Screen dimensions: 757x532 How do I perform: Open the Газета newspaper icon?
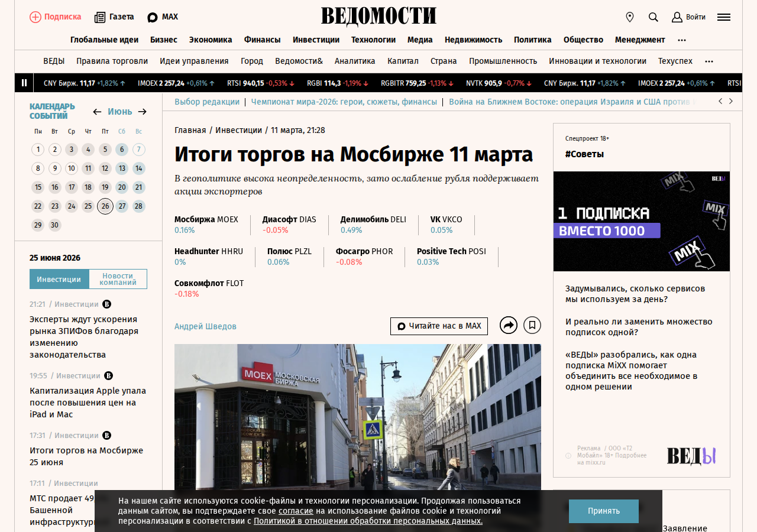pyautogui.click(x=100, y=17)
